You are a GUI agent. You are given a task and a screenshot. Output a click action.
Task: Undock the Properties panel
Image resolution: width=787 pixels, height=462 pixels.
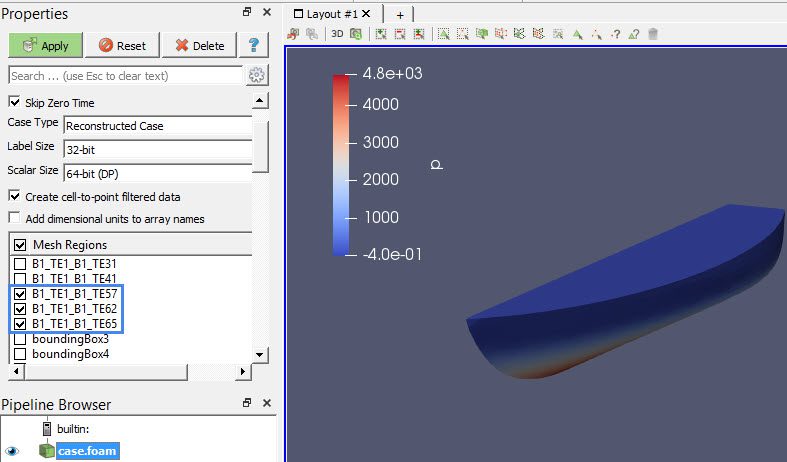point(247,13)
